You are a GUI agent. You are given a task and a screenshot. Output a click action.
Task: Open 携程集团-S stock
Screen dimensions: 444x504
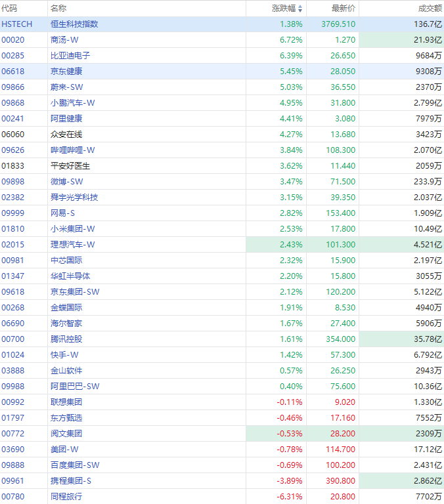tap(71, 481)
